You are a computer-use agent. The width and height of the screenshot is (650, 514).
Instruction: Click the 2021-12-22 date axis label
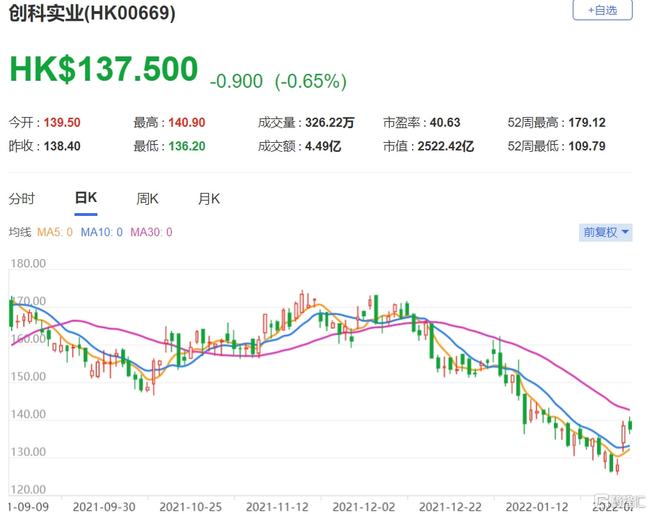click(x=450, y=507)
